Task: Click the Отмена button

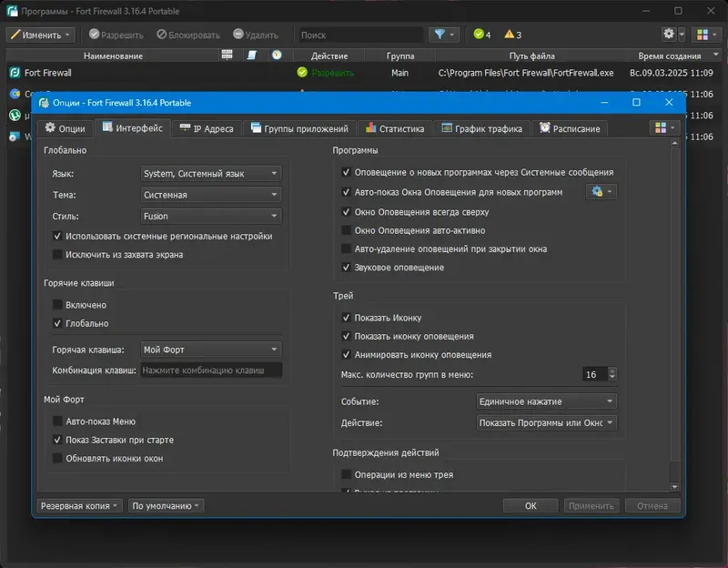Action: pos(652,506)
